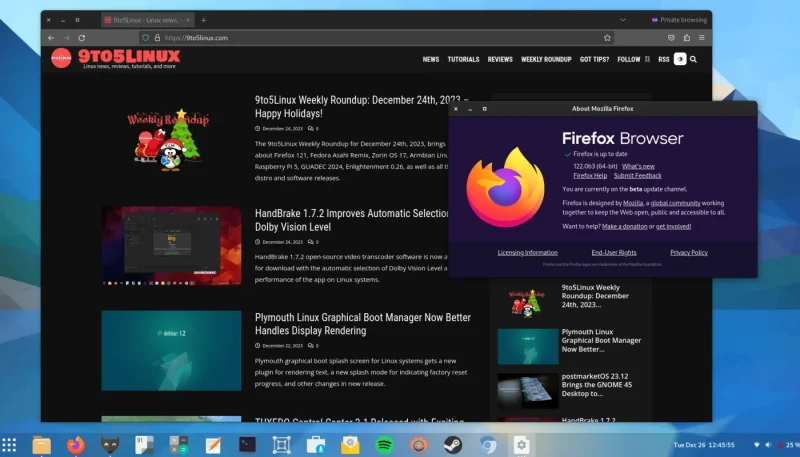Viewport: 800px width, 457px height.
Task: Open the "What's new" link
Action: [x=638, y=166]
